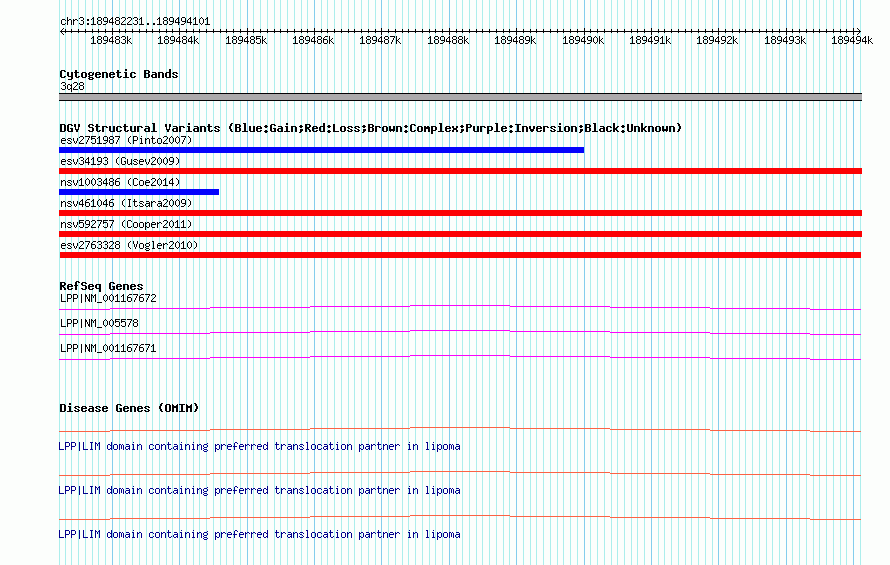Open the esv34193 (Gusev2009) variant label
The image size is (890, 565).
coord(120,161)
